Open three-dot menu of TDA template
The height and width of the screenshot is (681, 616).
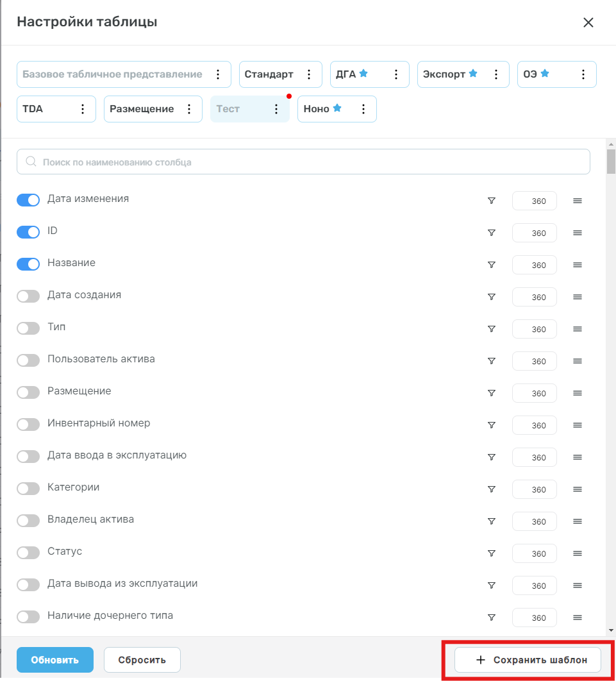click(x=83, y=109)
